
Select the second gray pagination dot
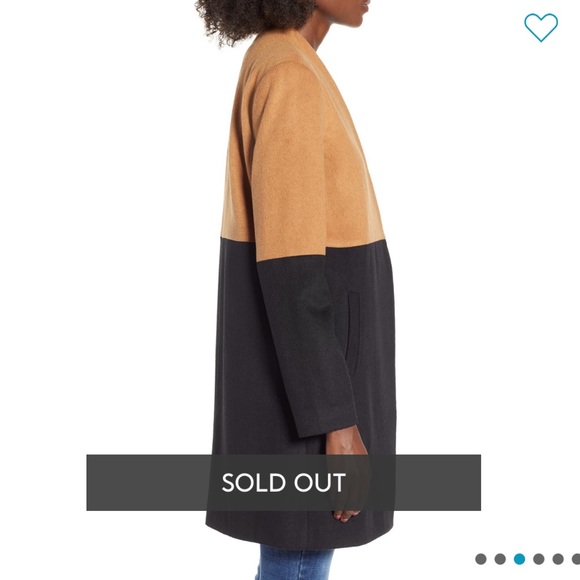tap(500, 559)
